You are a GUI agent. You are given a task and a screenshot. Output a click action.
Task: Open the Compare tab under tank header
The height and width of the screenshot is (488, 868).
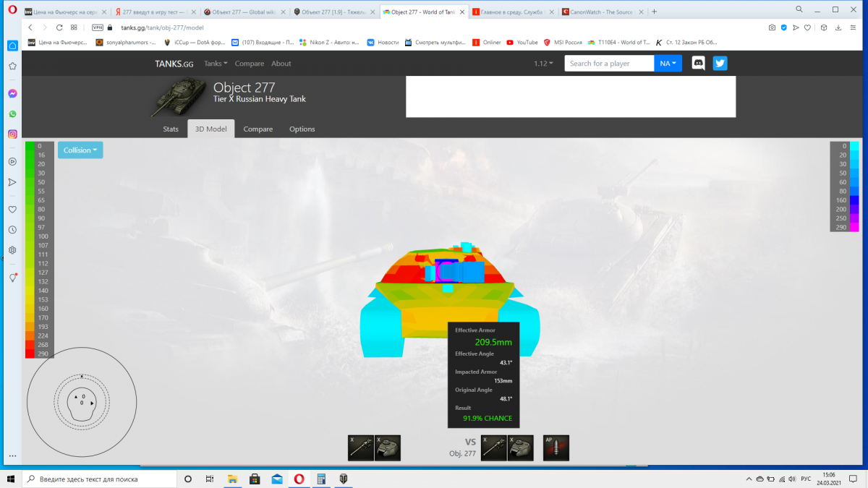click(x=258, y=129)
